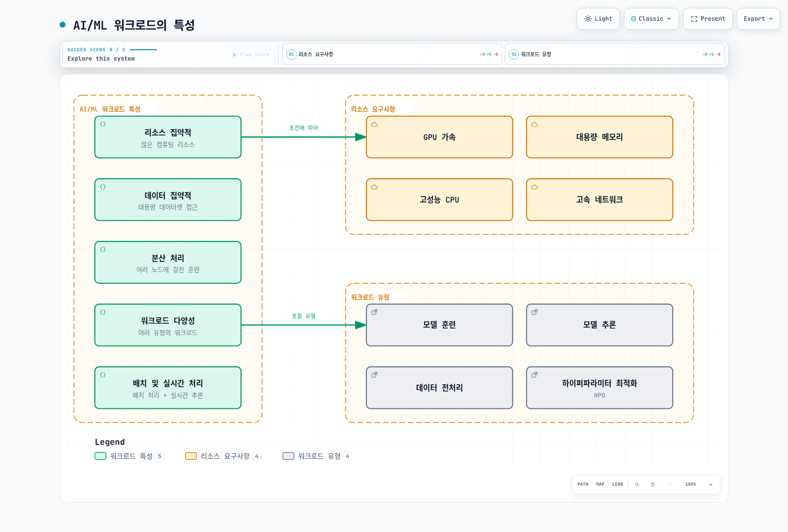Zoom out with the minus button
Screen dimensions: 788x532
pyautogui.click(x=670, y=484)
